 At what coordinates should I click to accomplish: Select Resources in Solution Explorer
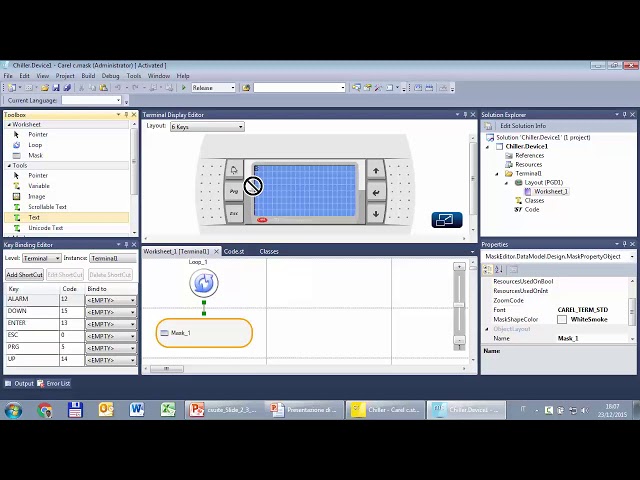pyautogui.click(x=529, y=164)
